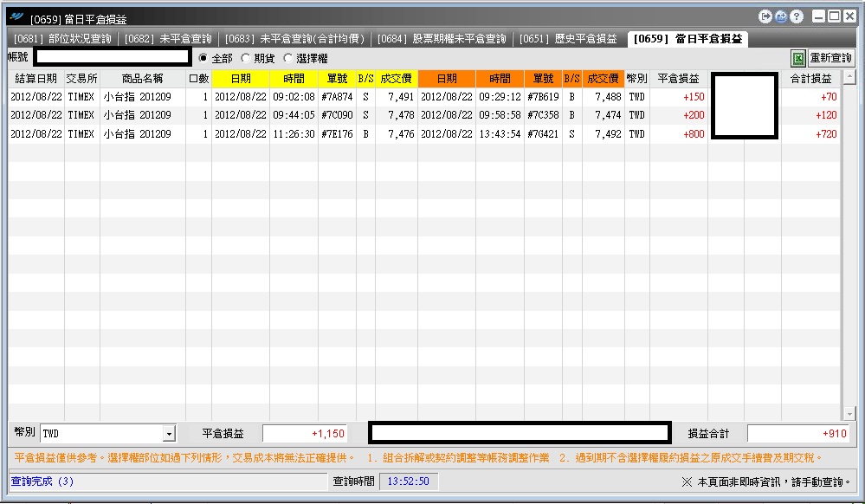Click the 口數 column header
865x504 pixels.
(198, 79)
